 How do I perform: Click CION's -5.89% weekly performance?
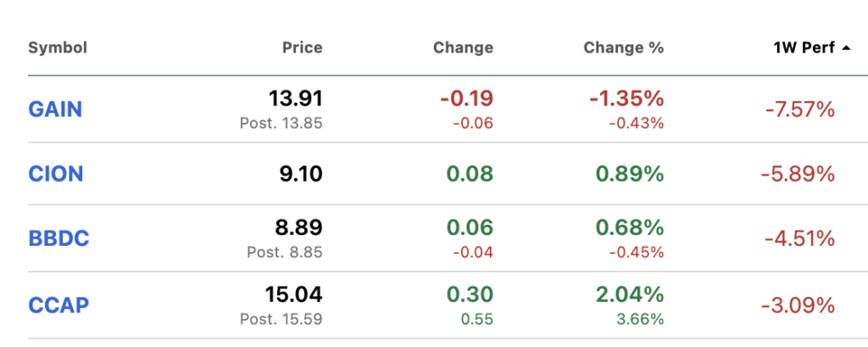coord(798,175)
